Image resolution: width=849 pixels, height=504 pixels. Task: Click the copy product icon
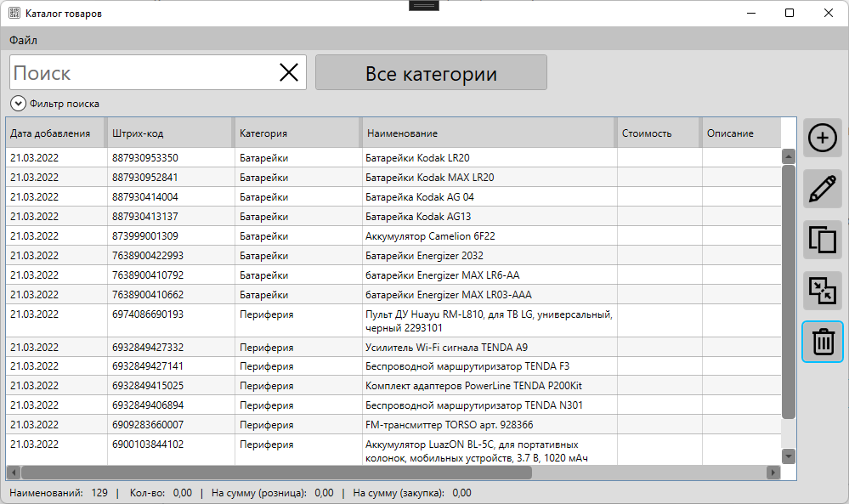click(822, 240)
